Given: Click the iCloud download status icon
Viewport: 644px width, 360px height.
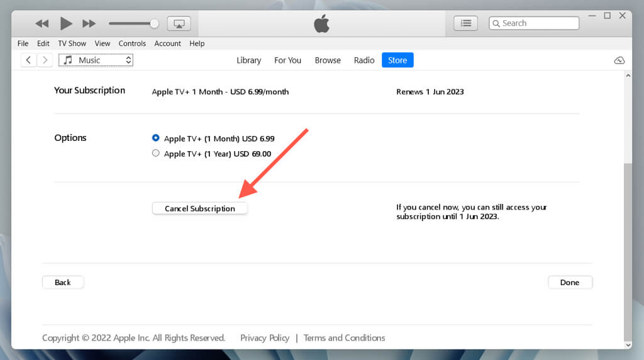Looking at the screenshot, I should (619, 60).
